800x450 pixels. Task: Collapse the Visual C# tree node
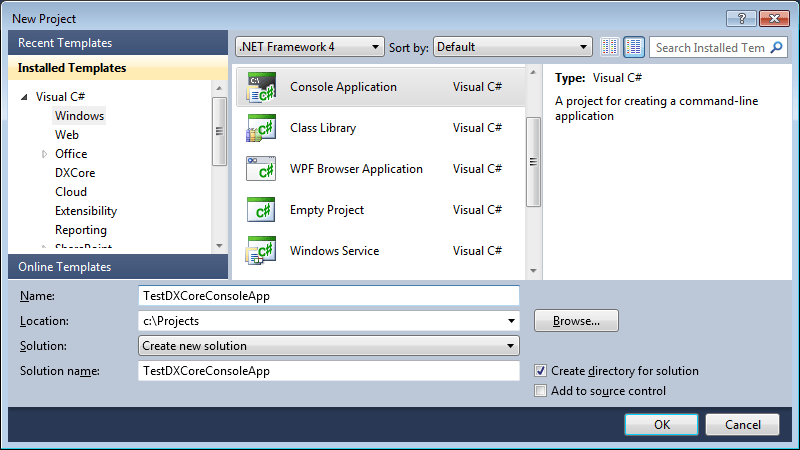(x=24, y=97)
